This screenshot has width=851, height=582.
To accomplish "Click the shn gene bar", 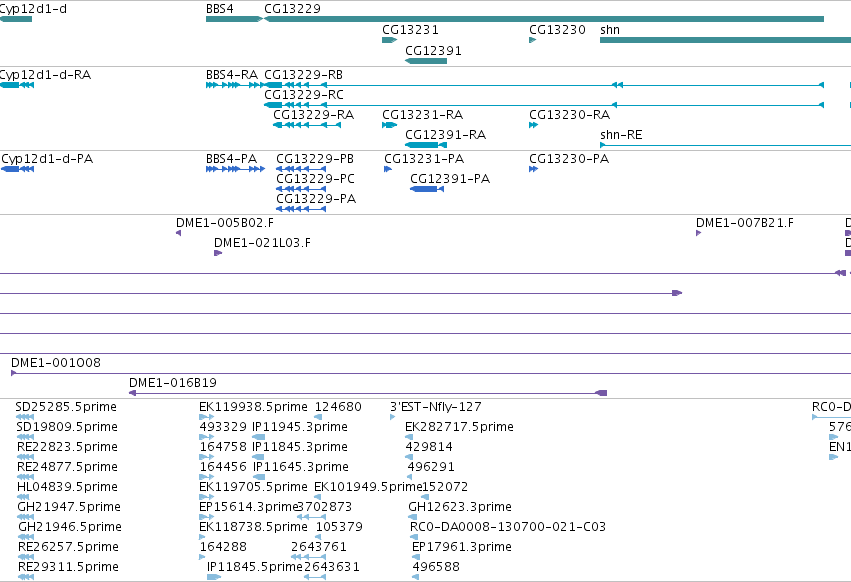I will tap(726, 40).
